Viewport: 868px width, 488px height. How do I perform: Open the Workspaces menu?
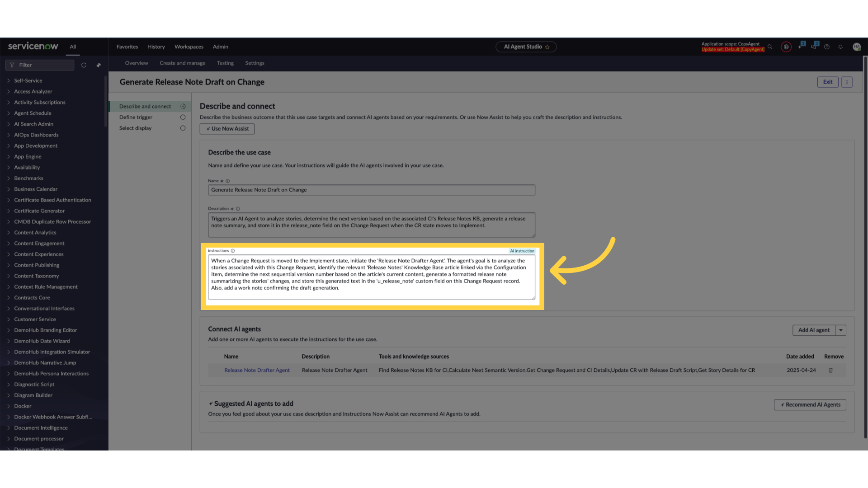click(x=189, y=47)
